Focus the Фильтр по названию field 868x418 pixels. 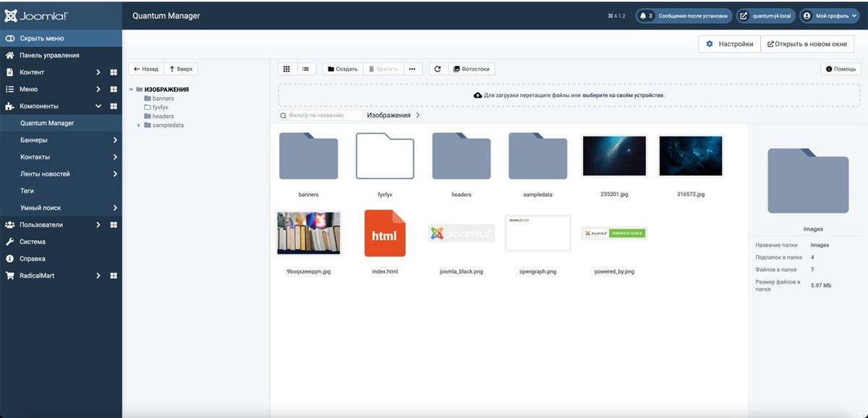[321, 115]
